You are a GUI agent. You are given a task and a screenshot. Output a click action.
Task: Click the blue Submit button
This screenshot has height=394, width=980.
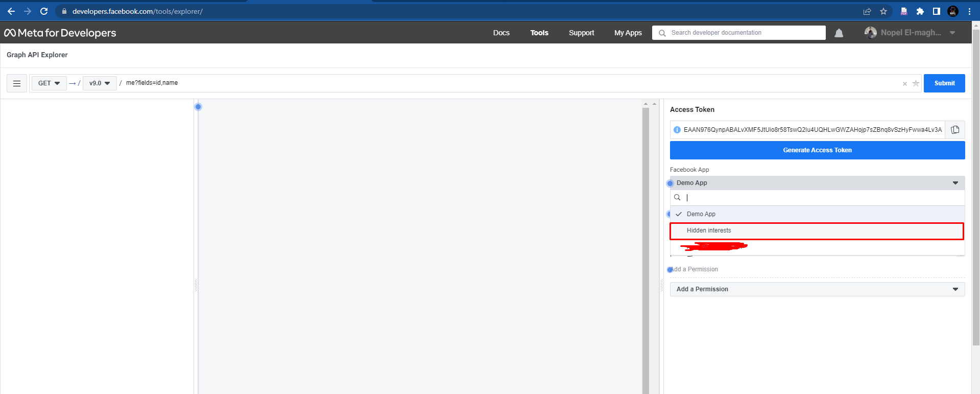click(x=944, y=83)
